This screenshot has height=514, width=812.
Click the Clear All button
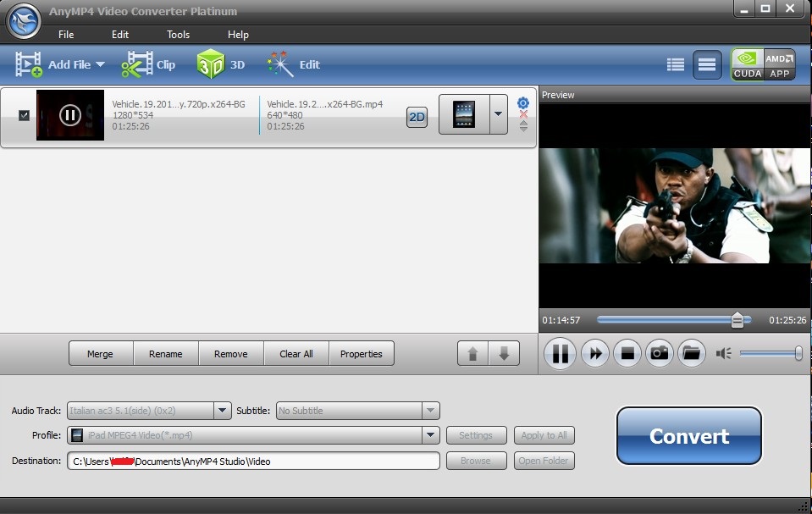pyautogui.click(x=296, y=353)
